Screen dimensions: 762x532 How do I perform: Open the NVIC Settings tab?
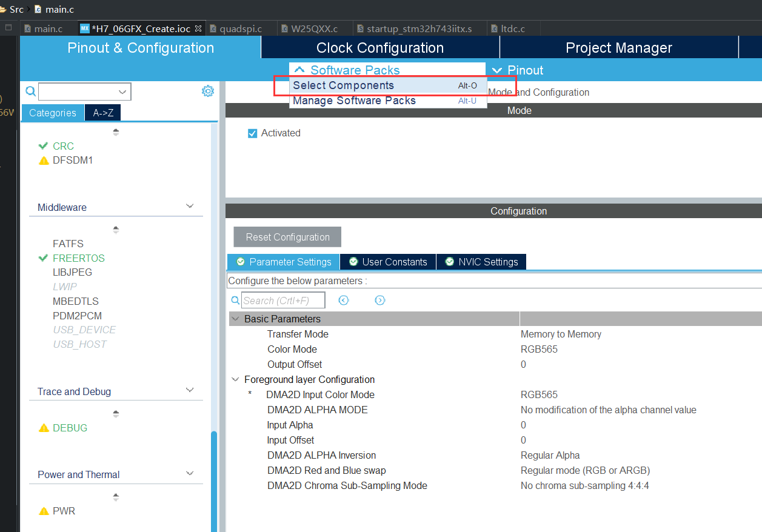point(481,262)
